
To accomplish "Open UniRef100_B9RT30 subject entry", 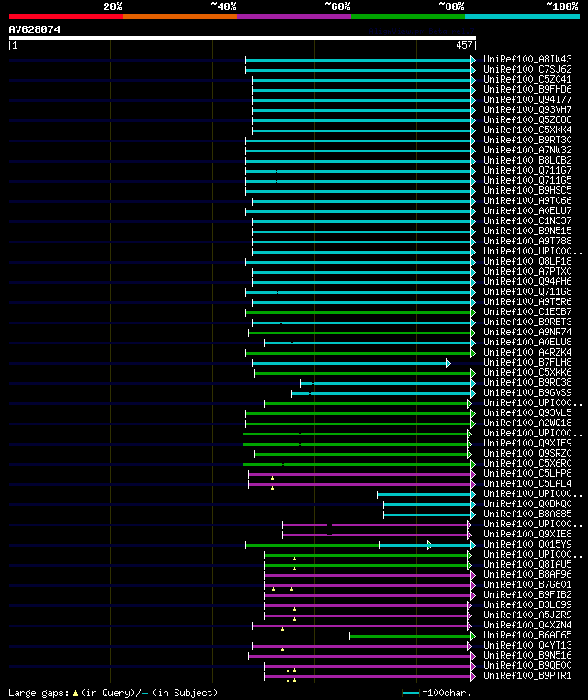I will [527, 140].
